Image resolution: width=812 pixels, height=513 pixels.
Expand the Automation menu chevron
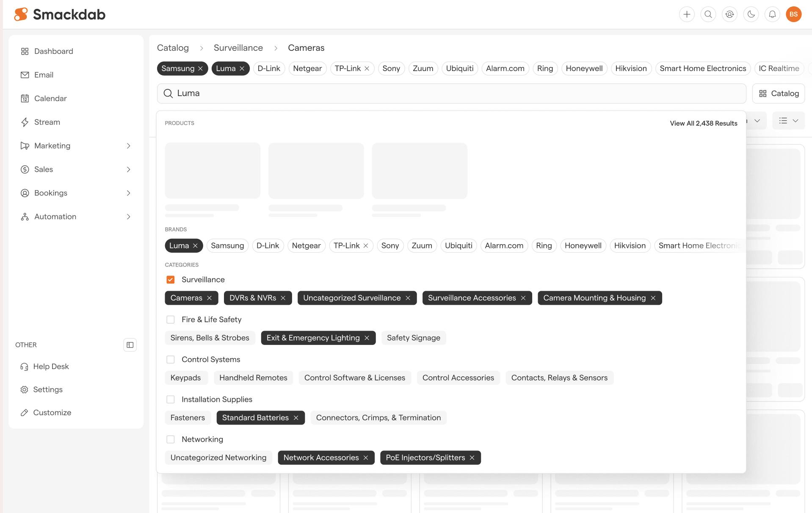[129, 217]
